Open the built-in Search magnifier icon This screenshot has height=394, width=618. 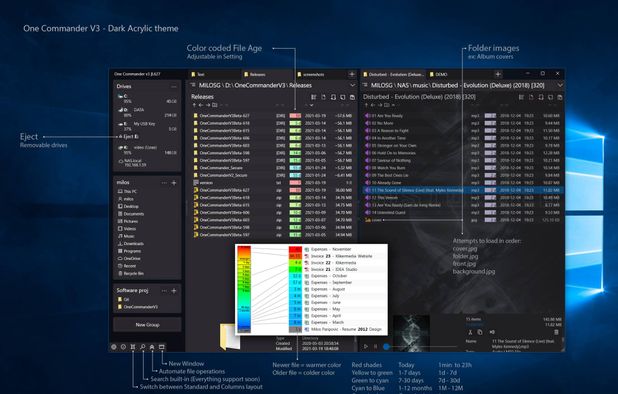point(142,347)
